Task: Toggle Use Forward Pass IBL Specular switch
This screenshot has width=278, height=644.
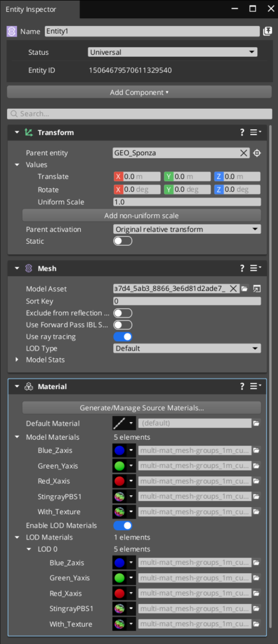Action: coord(123,325)
